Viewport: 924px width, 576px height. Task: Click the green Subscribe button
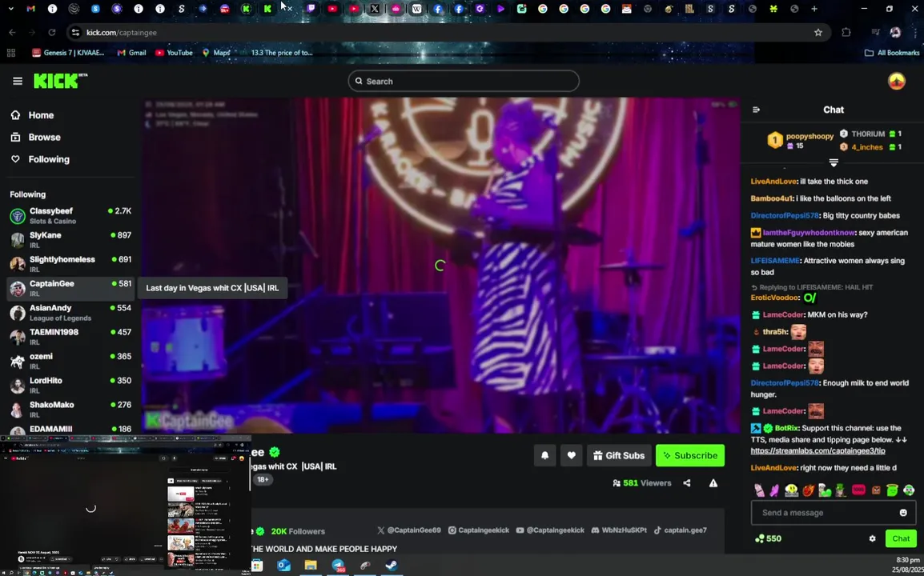click(690, 455)
